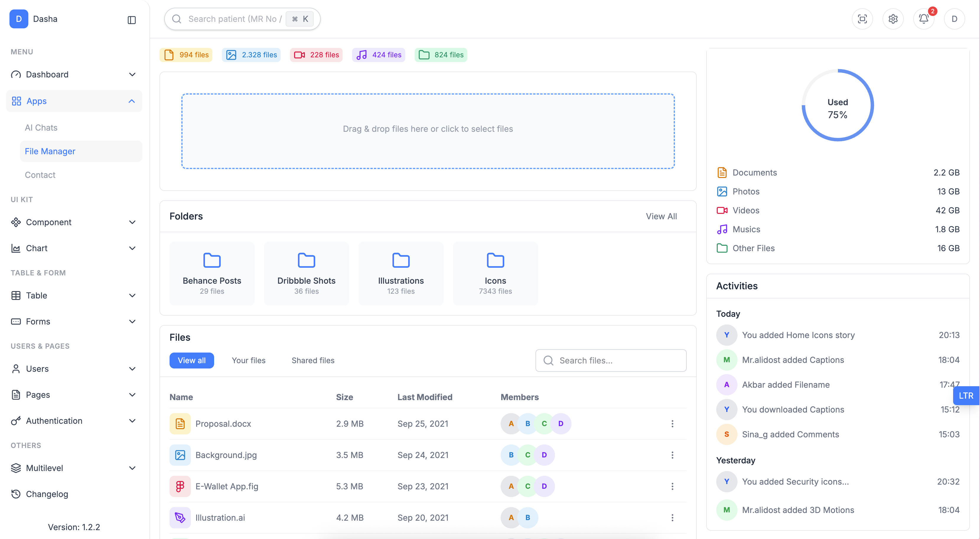Viewport: 980px width, 539px height.
Task: Click the fullscreen scan icon
Action: pyautogui.click(x=862, y=19)
